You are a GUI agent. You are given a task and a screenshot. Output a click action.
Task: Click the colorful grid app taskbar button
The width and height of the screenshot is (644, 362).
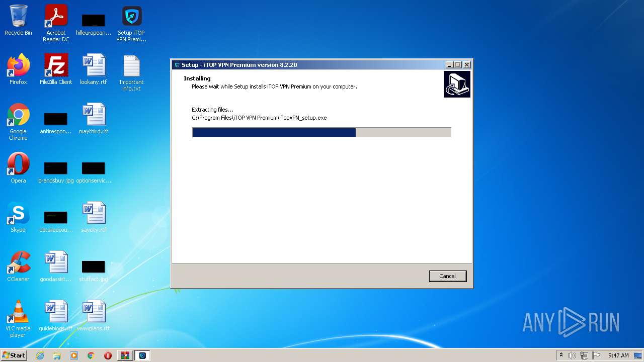(x=125, y=355)
